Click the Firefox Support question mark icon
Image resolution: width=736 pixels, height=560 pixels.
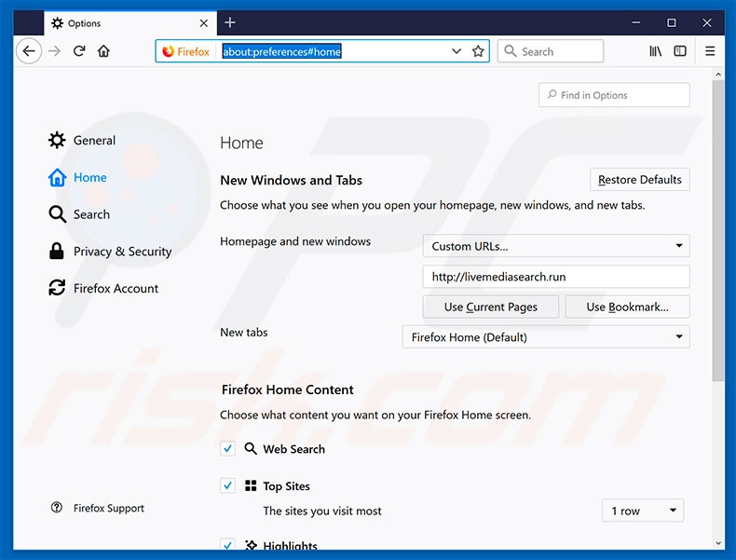coord(56,508)
